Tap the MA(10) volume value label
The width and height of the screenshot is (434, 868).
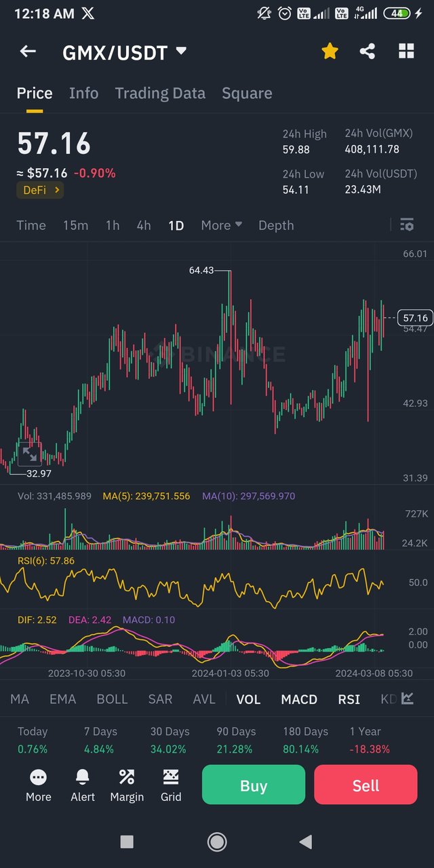pyautogui.click(x=248, y=496)
